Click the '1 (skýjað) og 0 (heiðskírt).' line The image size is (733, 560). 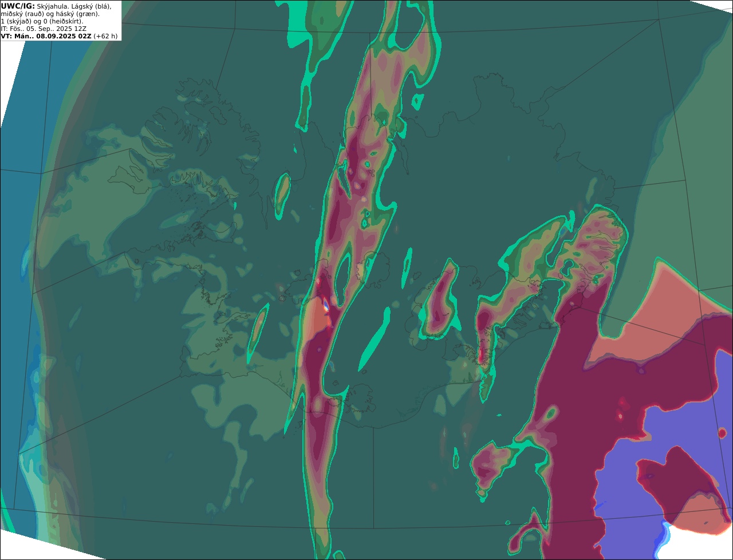(42, 22)
